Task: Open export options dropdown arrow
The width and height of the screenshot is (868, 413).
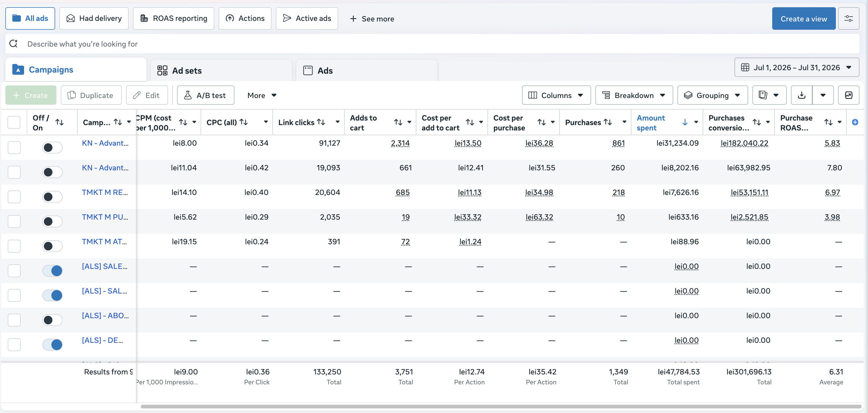Action: click(x=823, y=96)
